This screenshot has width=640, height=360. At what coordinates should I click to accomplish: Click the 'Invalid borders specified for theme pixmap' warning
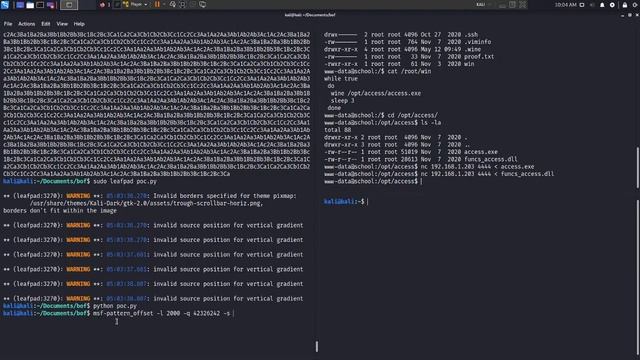pos(224,196)
